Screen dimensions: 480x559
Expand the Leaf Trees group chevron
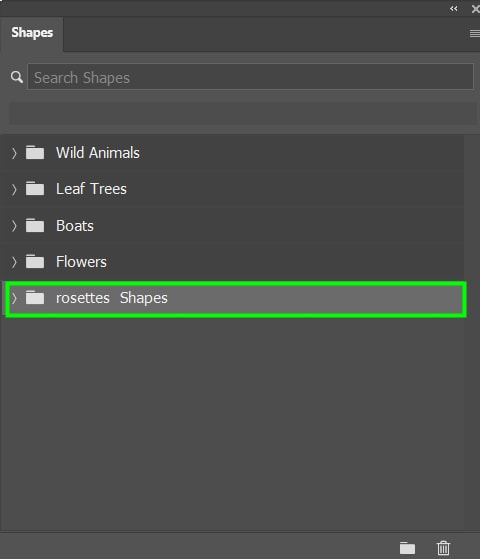tap(14, 189)
